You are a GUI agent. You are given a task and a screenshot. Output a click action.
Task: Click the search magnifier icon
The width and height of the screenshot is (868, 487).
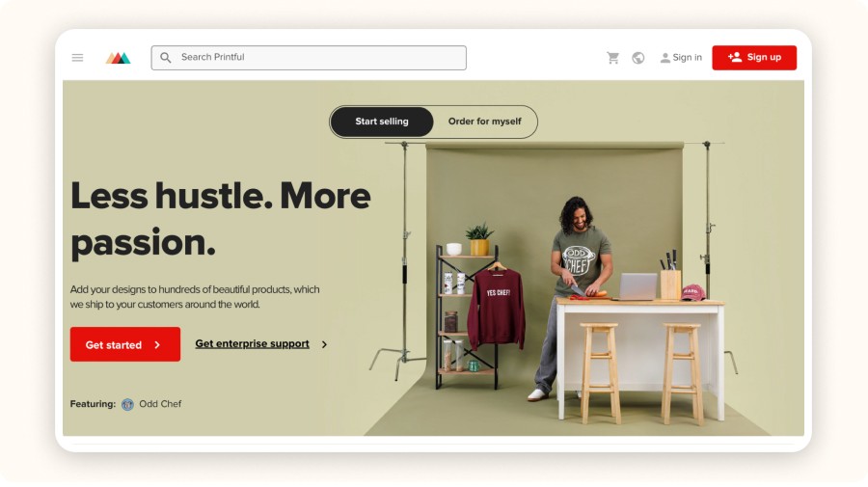tap(166, 58)
